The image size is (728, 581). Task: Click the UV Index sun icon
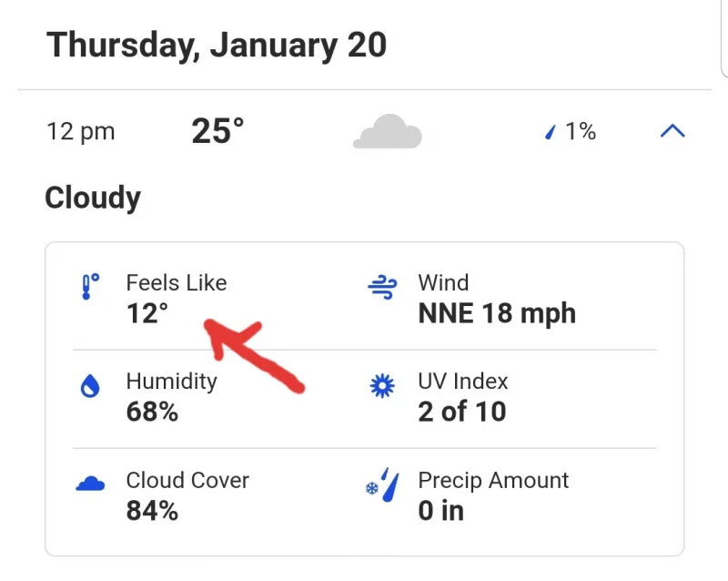[383, 387]
